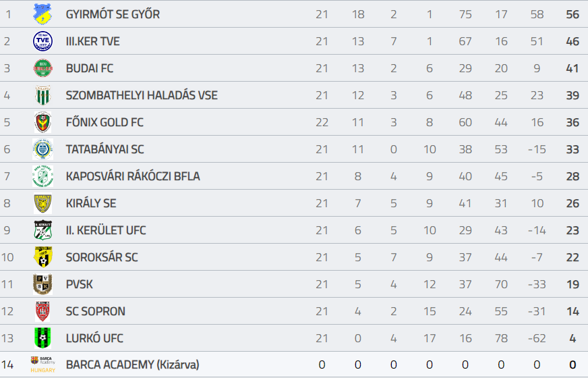588x378 pixels.
Task: Click the BARCA ACADEMY (Kizárva) team name
Action: [x=132, y=365]
